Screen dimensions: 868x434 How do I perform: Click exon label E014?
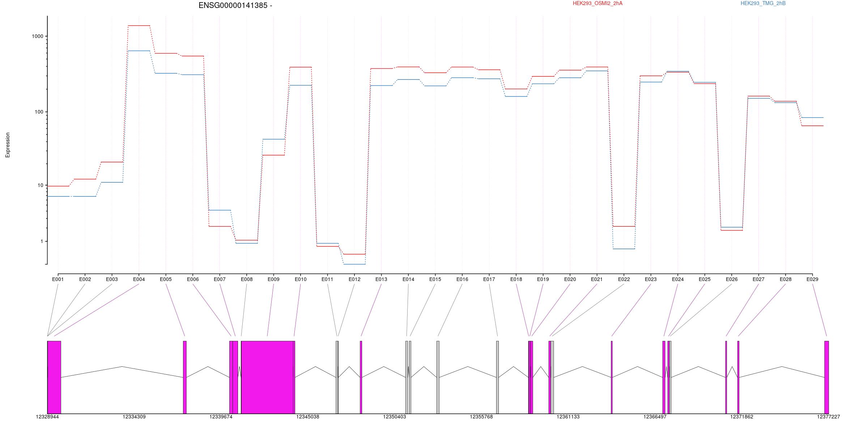[408, 279]
